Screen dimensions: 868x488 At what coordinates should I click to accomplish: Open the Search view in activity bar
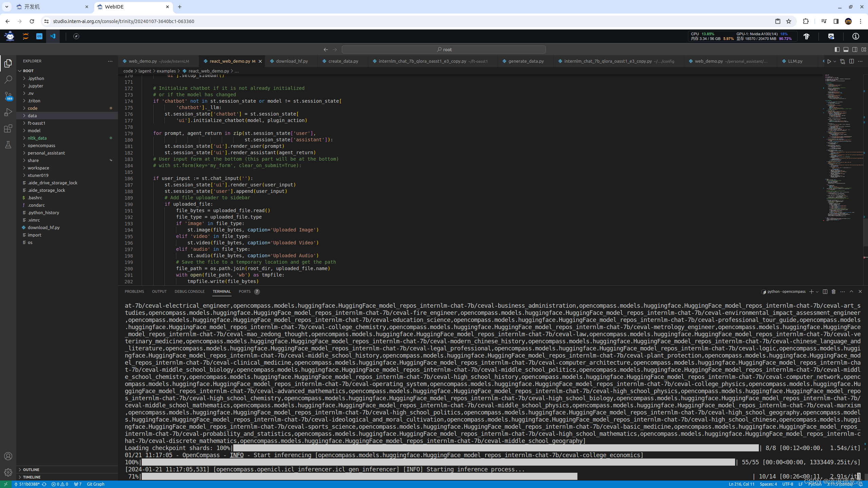[8, 80]
